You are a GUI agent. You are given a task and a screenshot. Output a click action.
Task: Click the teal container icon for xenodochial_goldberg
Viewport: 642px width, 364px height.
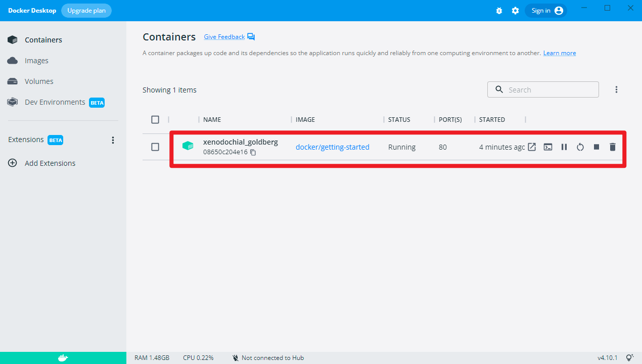point(188,147)
